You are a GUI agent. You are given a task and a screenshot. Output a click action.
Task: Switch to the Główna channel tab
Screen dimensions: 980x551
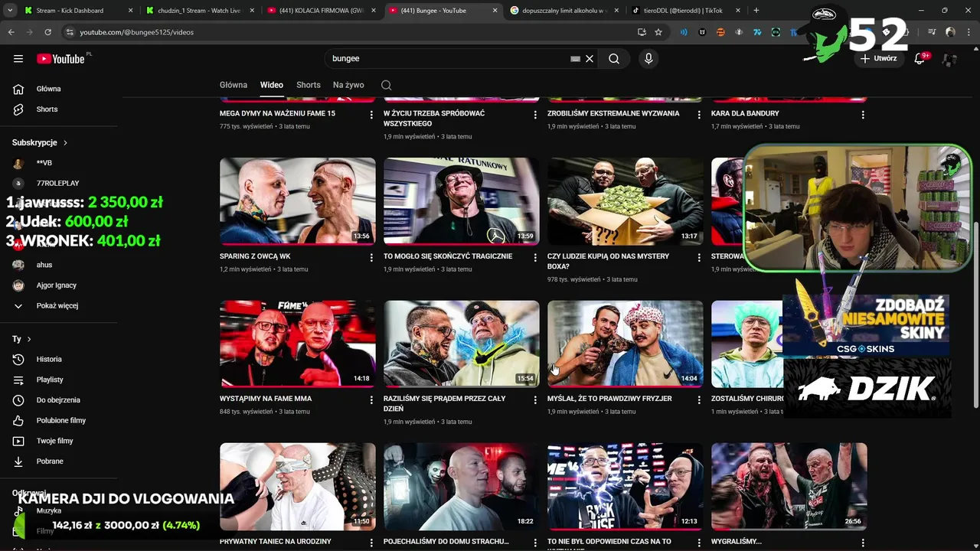click(x=234, y=85)
